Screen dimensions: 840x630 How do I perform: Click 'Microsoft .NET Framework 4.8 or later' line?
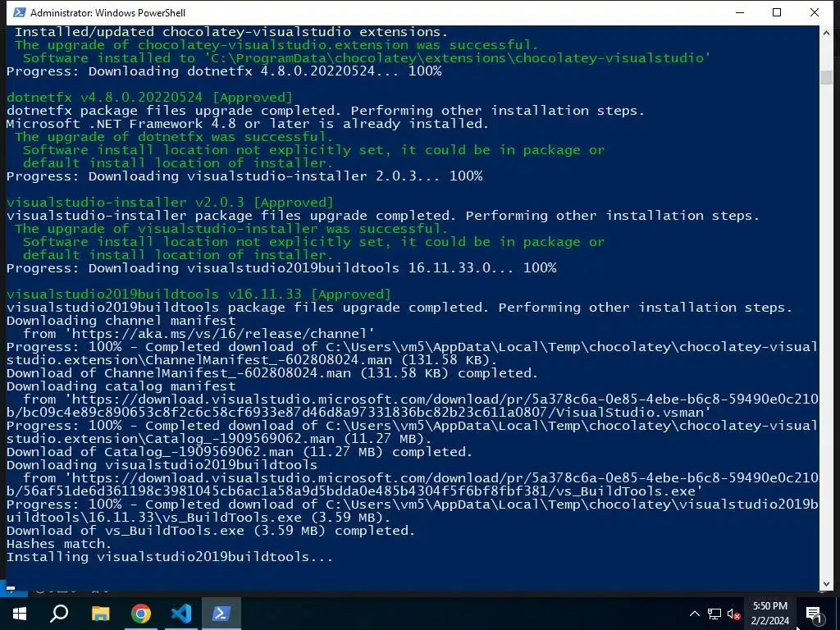[x=248, y=124]
